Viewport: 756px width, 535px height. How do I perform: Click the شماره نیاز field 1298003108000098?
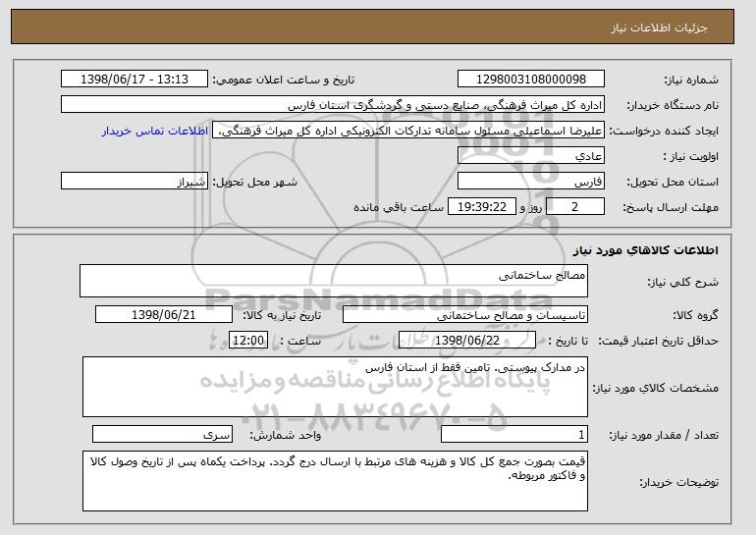point(531,80)
